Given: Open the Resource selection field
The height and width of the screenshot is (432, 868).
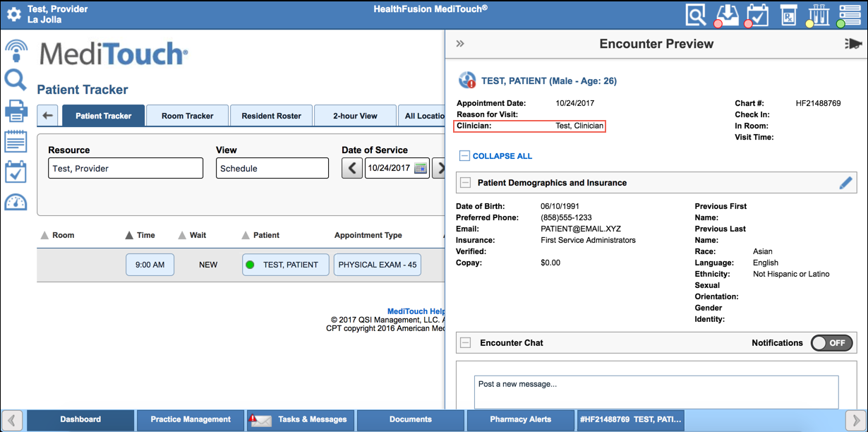Looking at the screenshot, I should point(126,168).
